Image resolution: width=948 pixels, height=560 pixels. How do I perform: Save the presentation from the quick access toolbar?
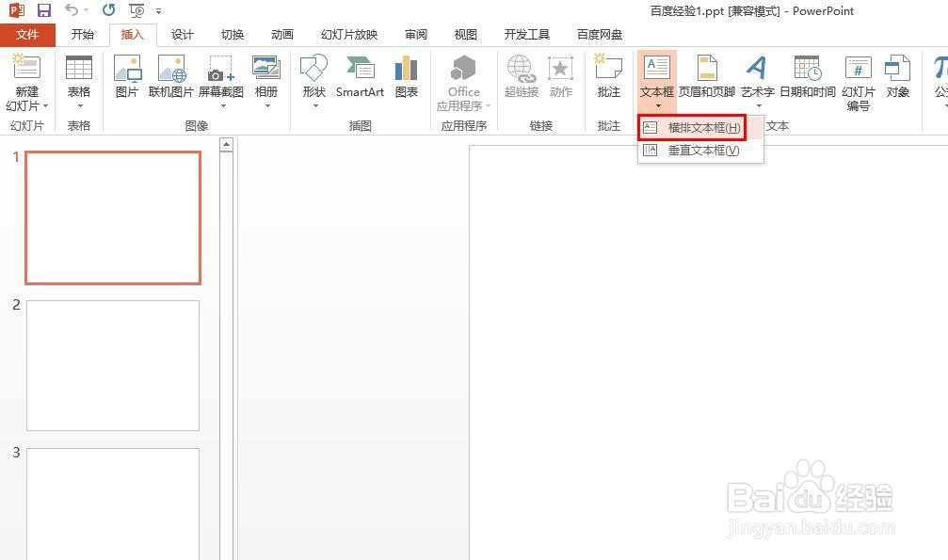tap(44, 10)
